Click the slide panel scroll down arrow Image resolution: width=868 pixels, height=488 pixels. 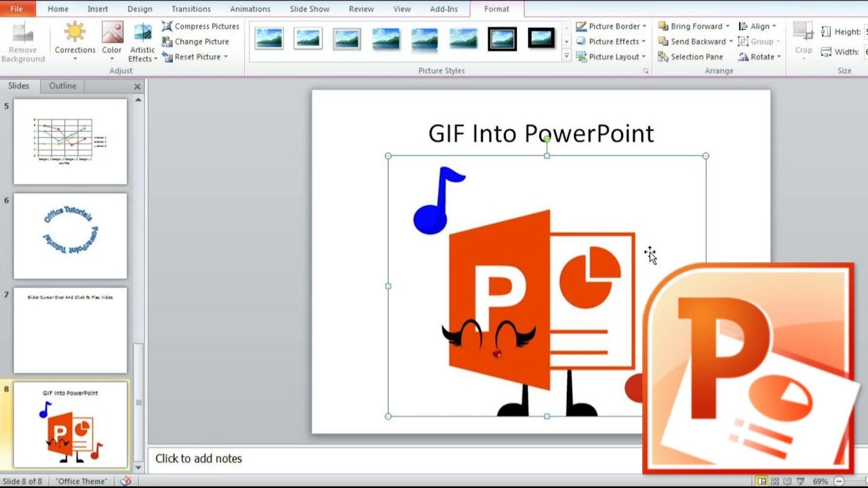[138, 468]
